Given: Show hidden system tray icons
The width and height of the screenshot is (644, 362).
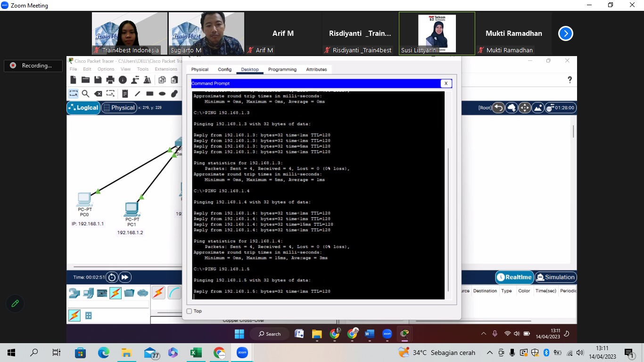Looking at the screenshot, I should click(x=489, y=353).
